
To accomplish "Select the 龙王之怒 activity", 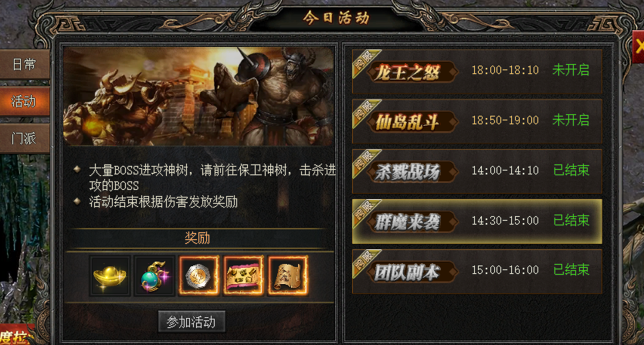I will point(477,72).
